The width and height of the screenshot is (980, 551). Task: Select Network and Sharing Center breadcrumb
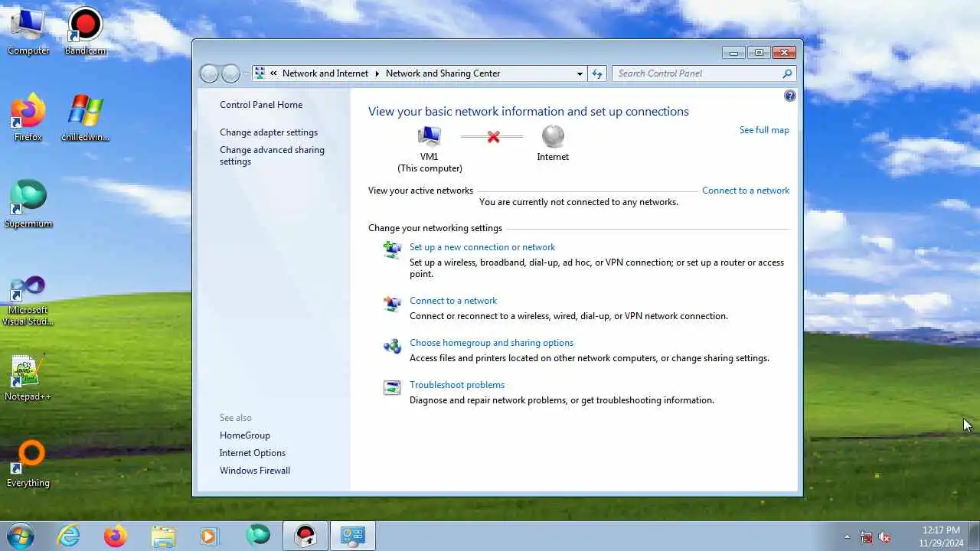(443, 73)
